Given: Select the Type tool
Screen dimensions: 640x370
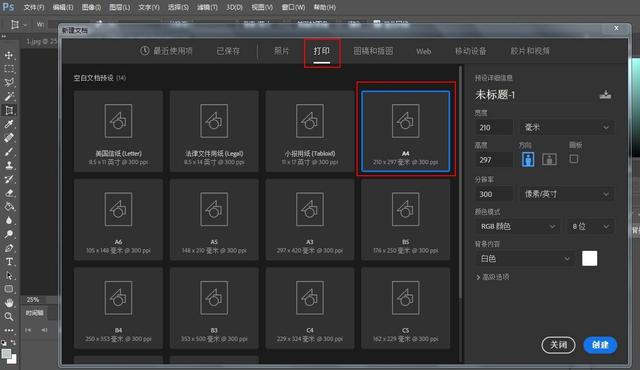Looking at the screenshot, I should (x=9, y=262).
